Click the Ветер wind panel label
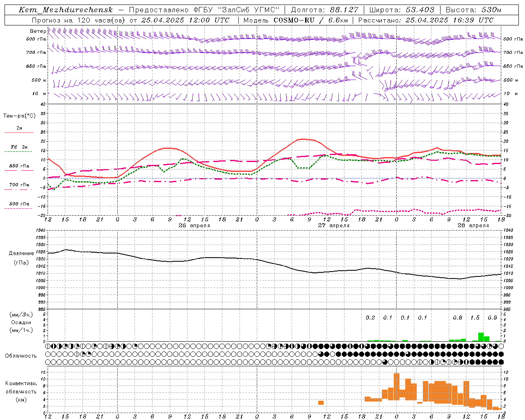 click(38, 31)
